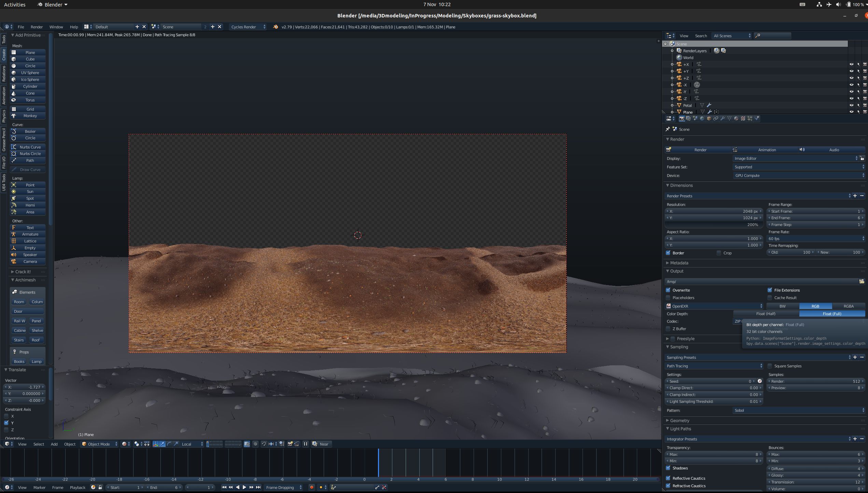The image size is (868, 493).
Task: Open the Object Mode selector dropdown
Action: tap(99, 444)
